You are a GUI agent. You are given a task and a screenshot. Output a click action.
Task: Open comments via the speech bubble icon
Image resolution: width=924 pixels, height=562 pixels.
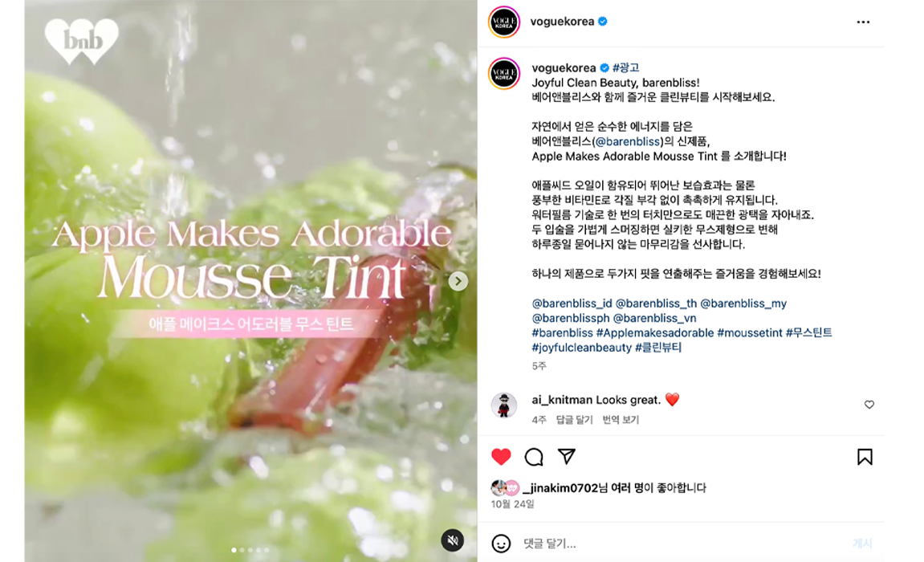[x=534, y=457]
